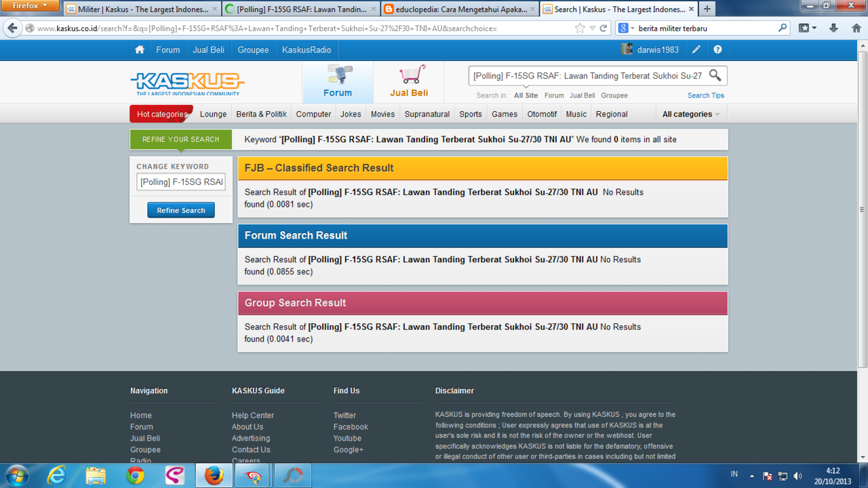Click Group Search Result header
Image resolution: width=868 pixels, height=488 pixels.
pyautogui.click(x=482, y=303)
